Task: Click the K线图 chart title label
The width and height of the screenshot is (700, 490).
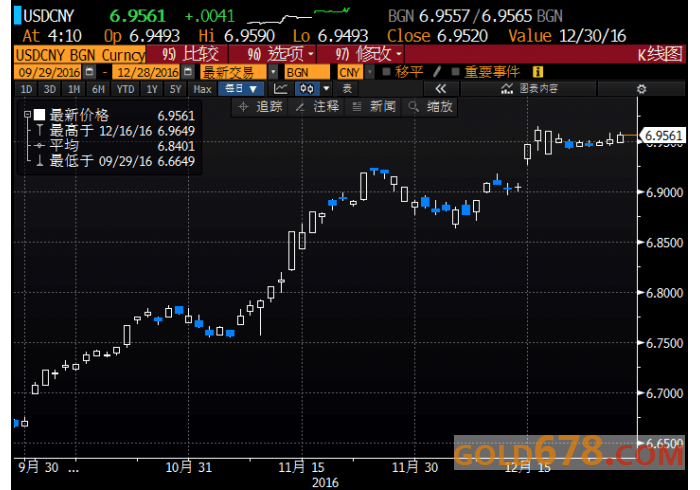Action: pyautogui.click(x=660, y=54)
